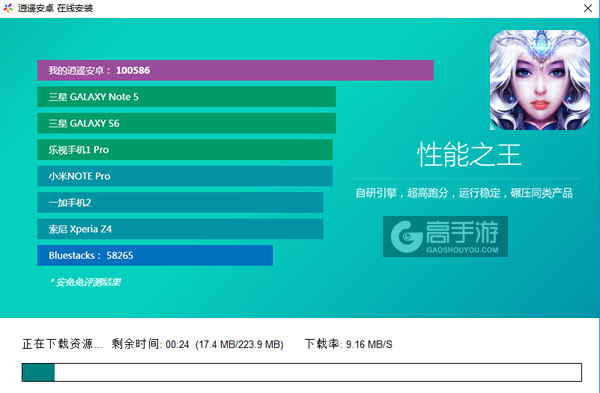Screen dimensions: 600x393
Task: Click the 下载率 9.16 MB/S readout
Action: (348, 344)
